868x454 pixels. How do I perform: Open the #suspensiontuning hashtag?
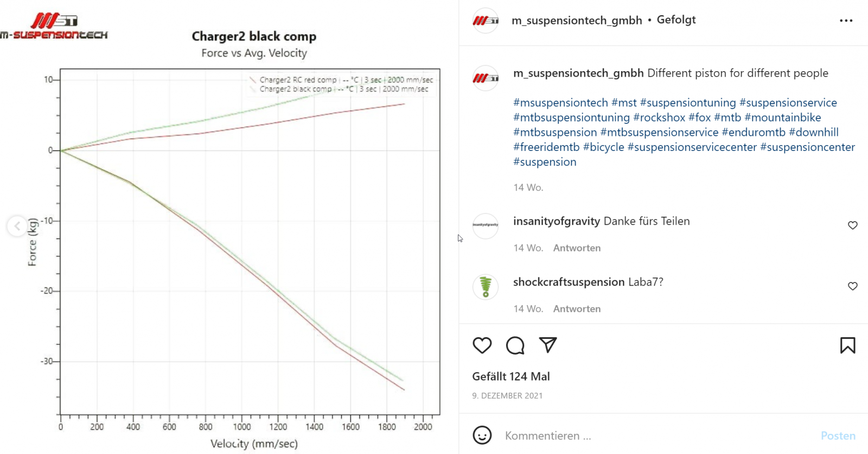688,103
